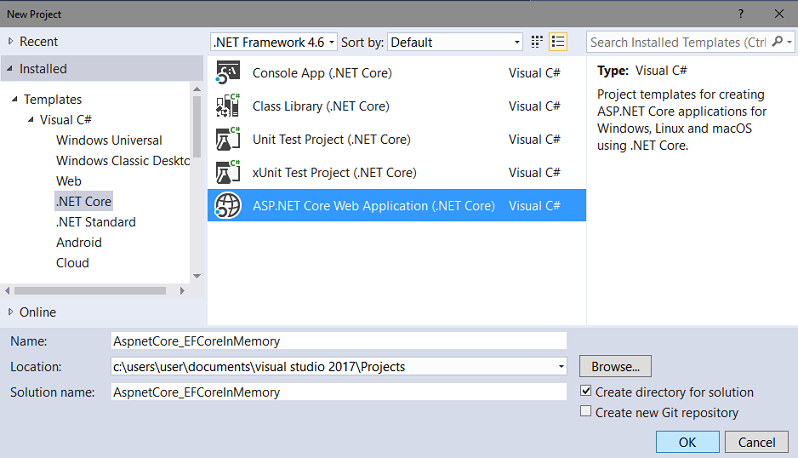The image size is (798, 458).
Task: Select the Web template category
Action: pos(69,181)
